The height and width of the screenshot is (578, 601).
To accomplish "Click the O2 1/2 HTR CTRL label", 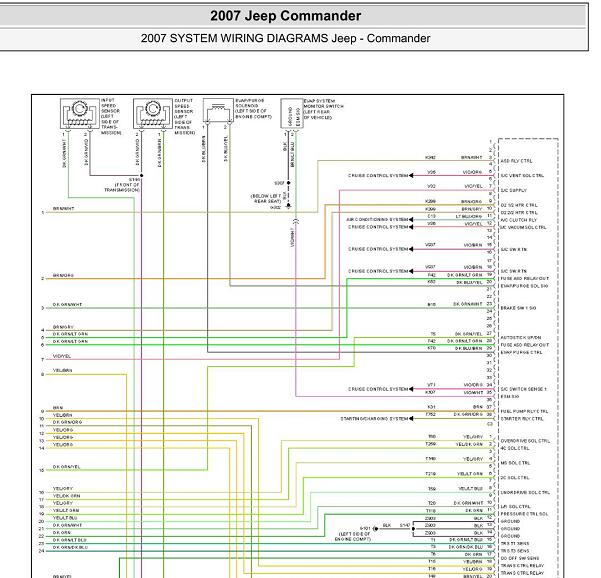I will point(519,205).
